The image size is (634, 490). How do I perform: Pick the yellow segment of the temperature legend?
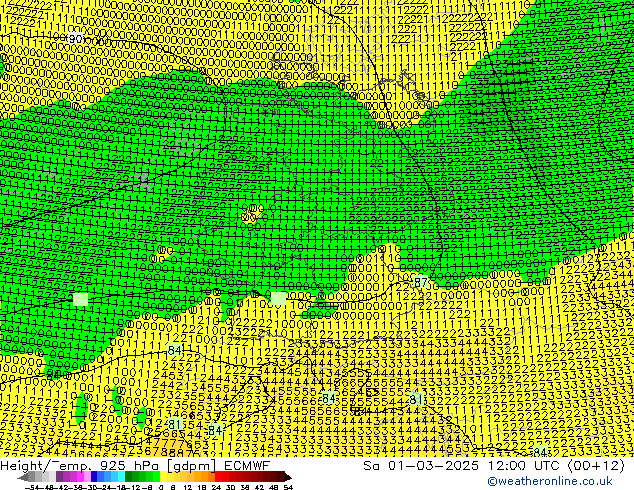(x=163, y=477)
